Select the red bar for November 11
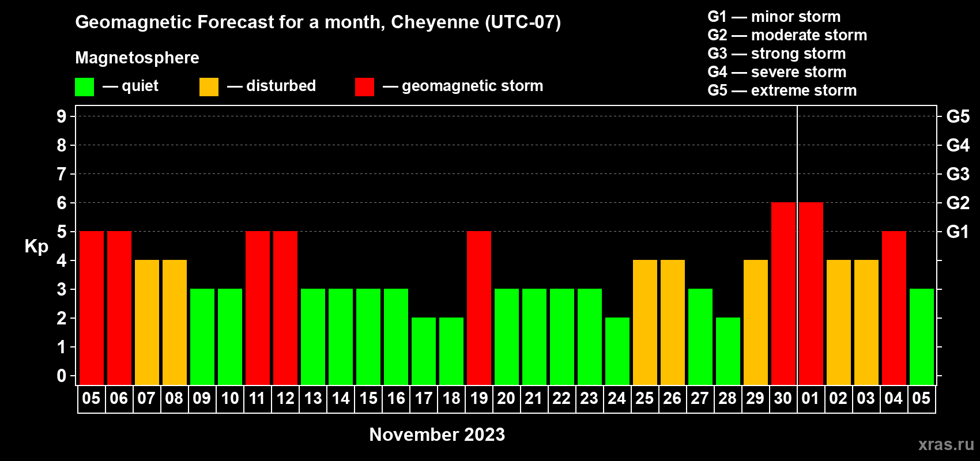The image size is (980, 461). click(x=258, y=308)
